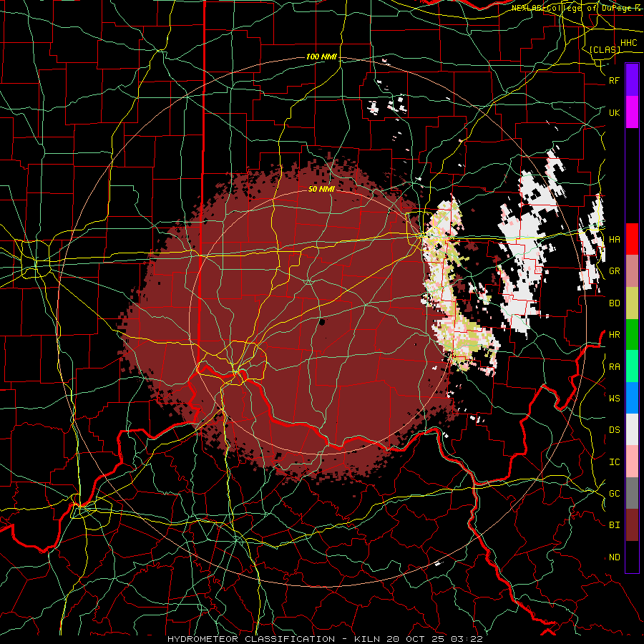The height and width of the screenshot is (644, 644).
Task: Select the gray GC legend swatch
Action: click(632, 493)
